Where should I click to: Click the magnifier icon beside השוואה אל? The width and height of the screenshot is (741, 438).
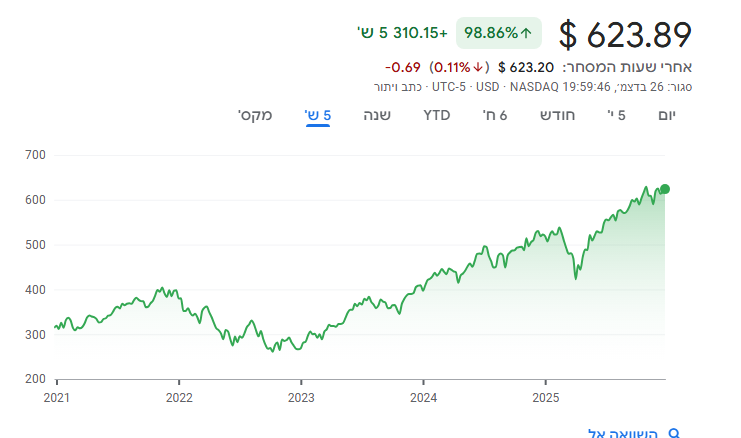(674, 433)
